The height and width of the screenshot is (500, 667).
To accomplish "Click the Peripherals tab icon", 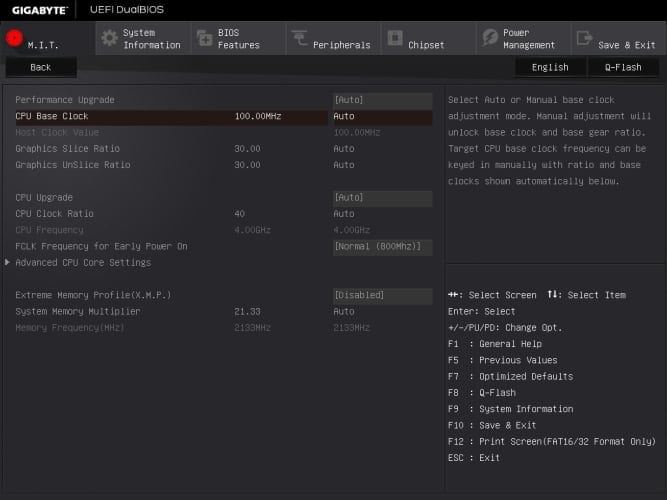I will [298, 39].
